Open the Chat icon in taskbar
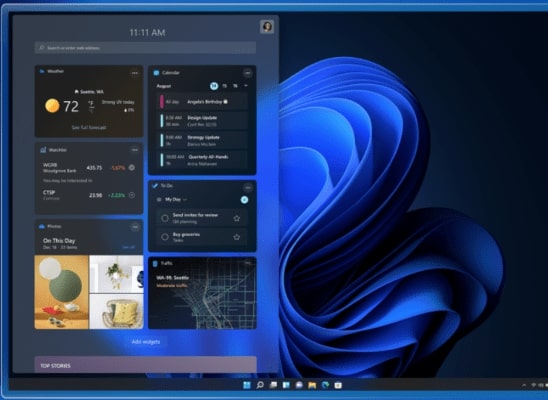Viewport: 548px width, 400px height. pyautogui.click(x=299, y=385)
